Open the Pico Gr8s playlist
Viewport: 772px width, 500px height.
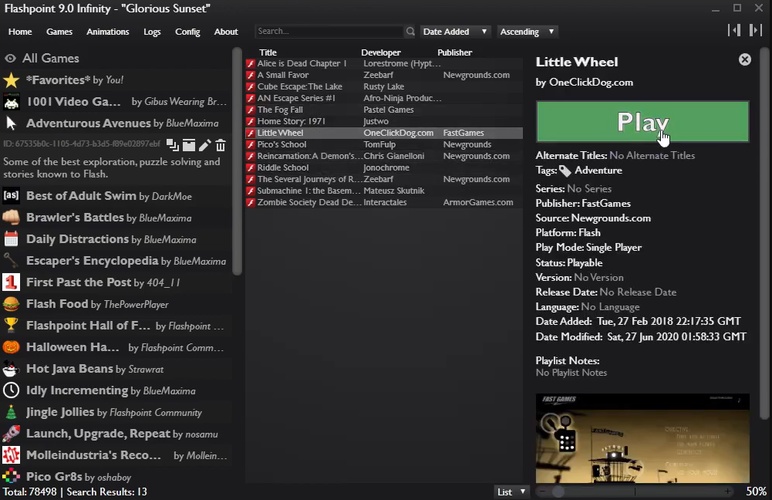click(116, 477)
